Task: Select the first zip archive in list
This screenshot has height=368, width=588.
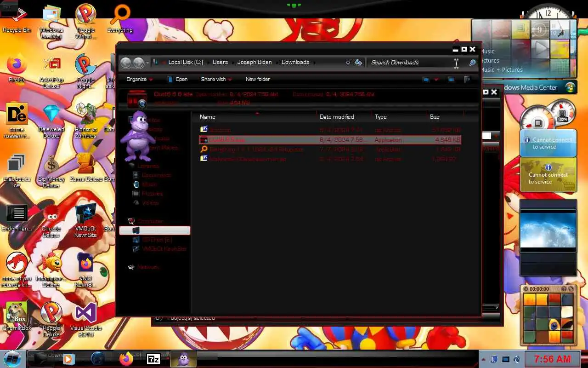Action: click(x=330, y=130)
